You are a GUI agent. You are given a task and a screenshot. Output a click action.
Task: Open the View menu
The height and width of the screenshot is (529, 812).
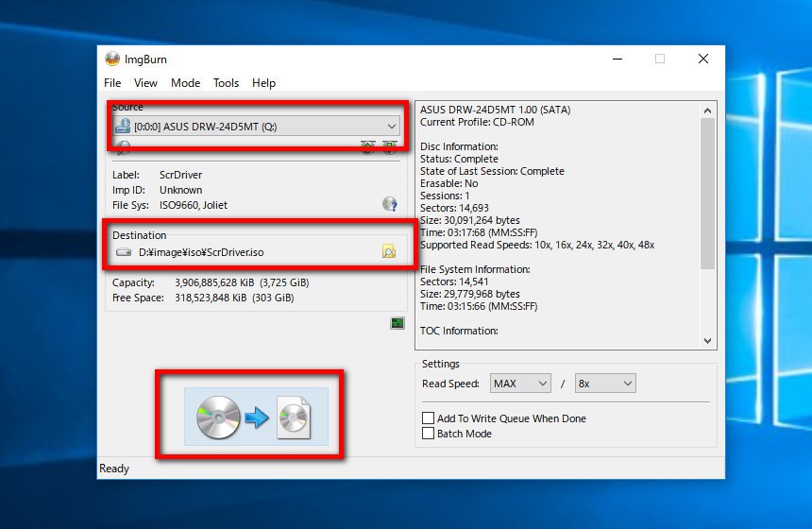click(x=145, y=83)
